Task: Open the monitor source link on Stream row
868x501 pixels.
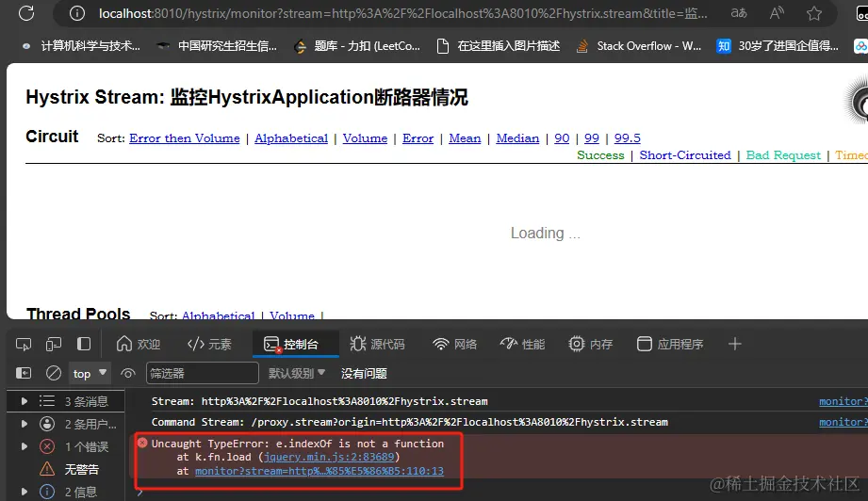Action: [843, 401]
